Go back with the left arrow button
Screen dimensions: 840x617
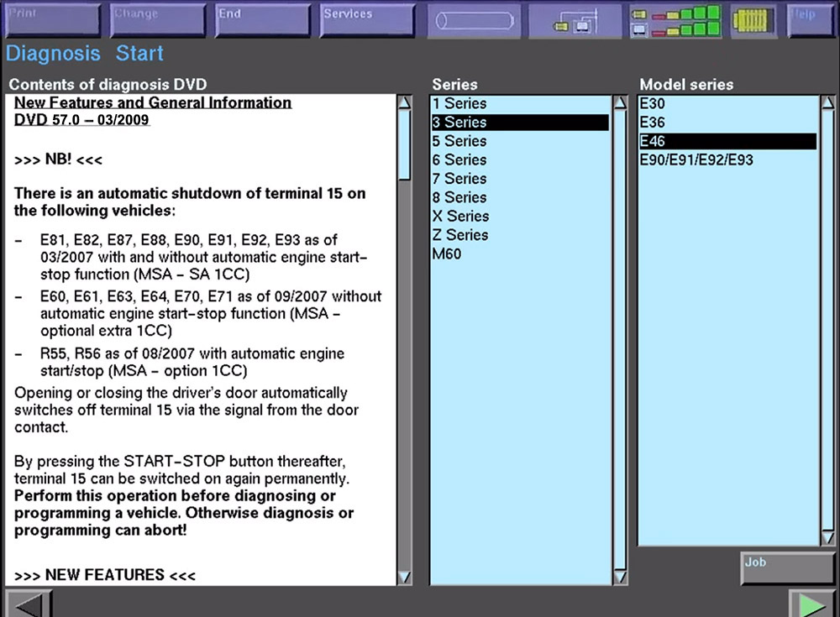click(29, 604)
